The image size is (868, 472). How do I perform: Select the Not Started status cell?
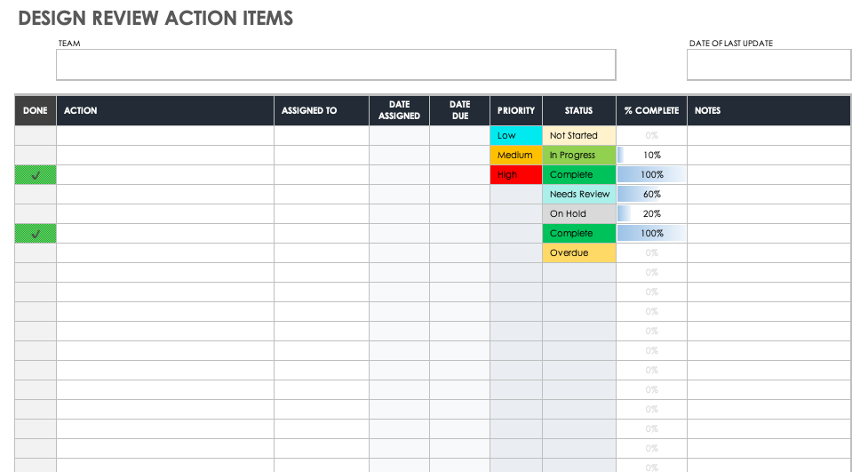tap(578, 136)
